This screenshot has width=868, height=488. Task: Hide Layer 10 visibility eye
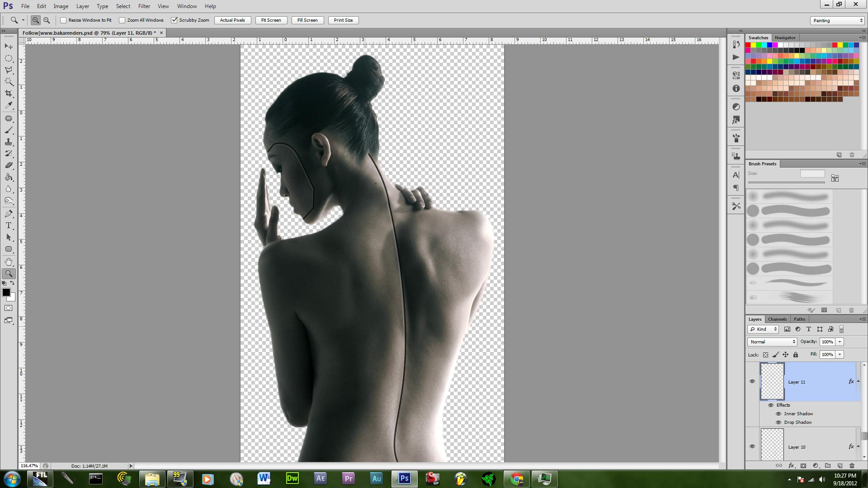click(752, 446)
